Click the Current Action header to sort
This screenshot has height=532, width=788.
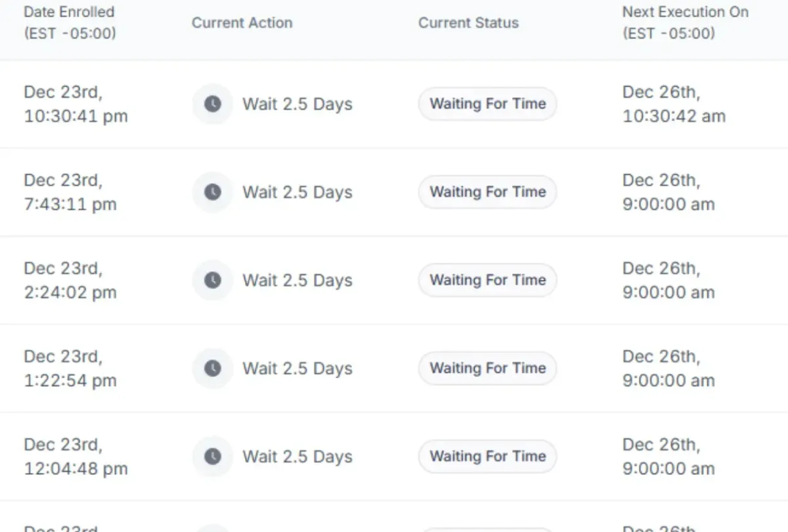tap(242, 22)
